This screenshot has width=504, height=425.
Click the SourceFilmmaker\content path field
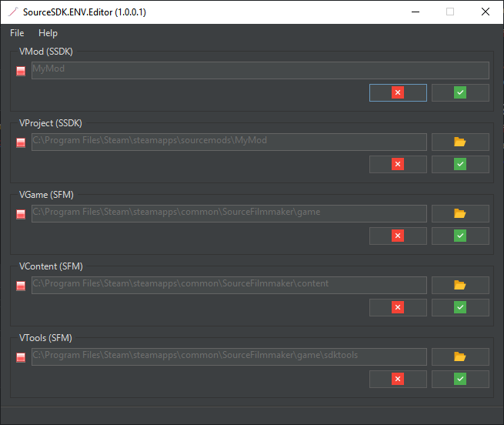[x=229, y=285]
